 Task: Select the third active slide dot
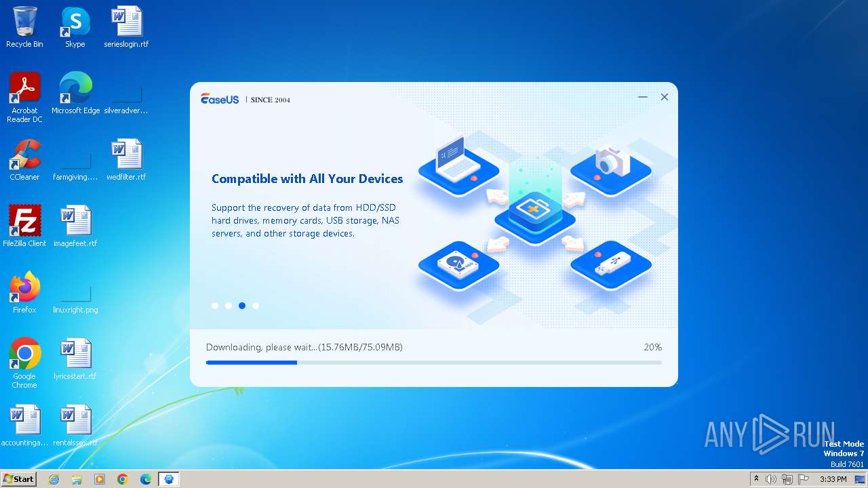pyautogui.click(x=242, y=306)
